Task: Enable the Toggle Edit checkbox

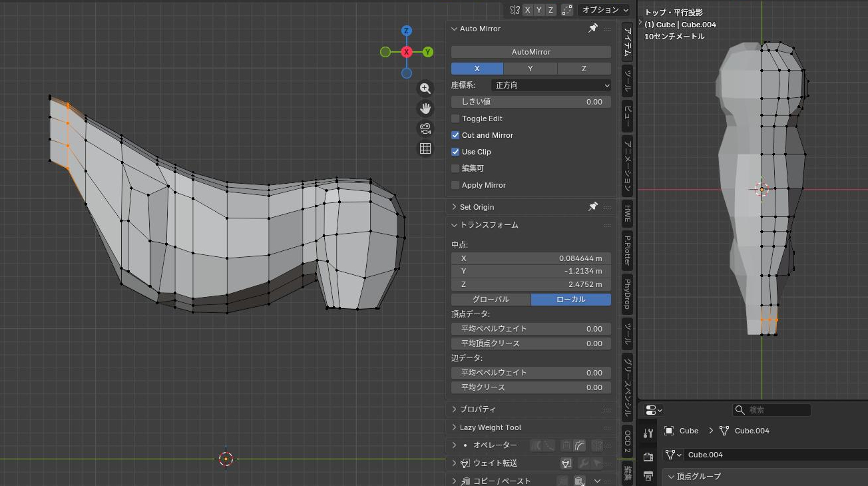Action: point(455,119)
